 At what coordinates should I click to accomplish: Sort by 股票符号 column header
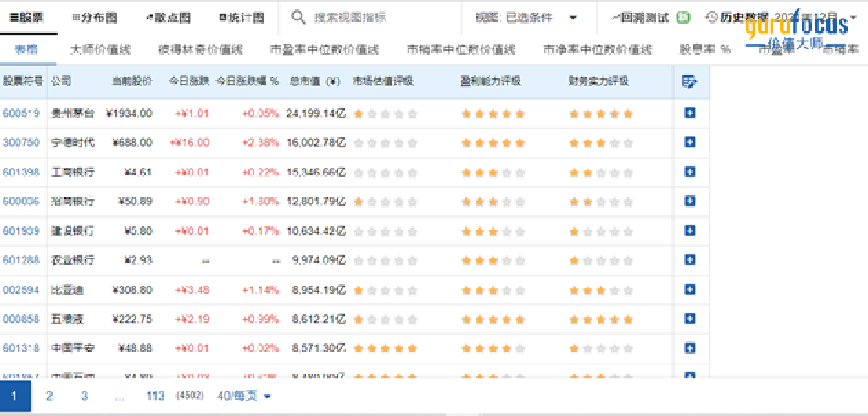(23, 82)
